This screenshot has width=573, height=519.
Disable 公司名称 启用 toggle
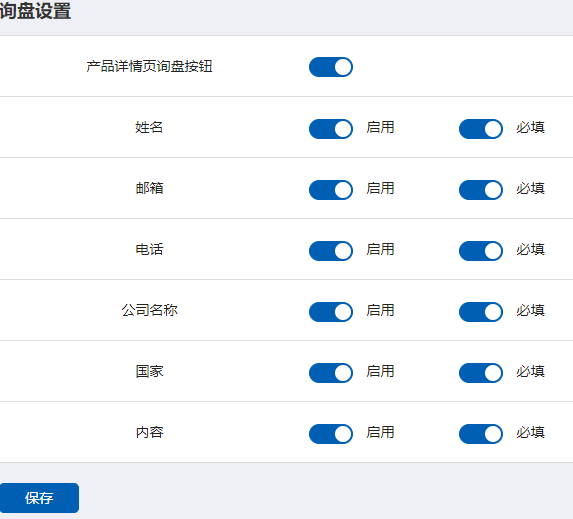pos(331,312)
